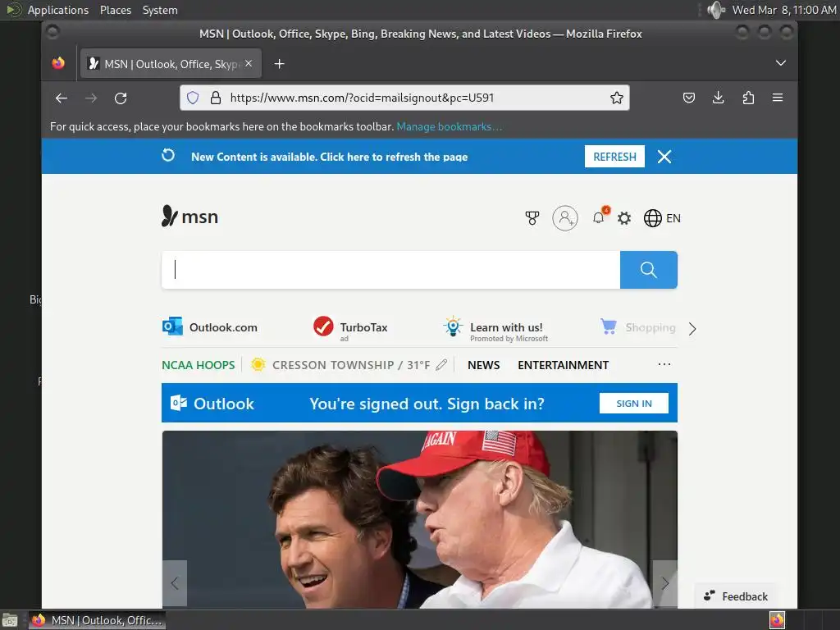Open the ENTERTAINMENT category
This screenshot has width=840, height=630.
pos(563,365)
